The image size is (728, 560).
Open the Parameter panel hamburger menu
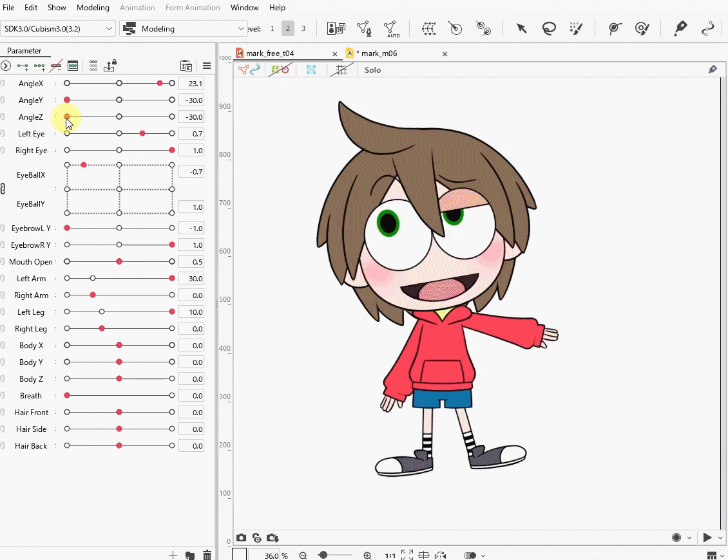(x=207, y=66)
